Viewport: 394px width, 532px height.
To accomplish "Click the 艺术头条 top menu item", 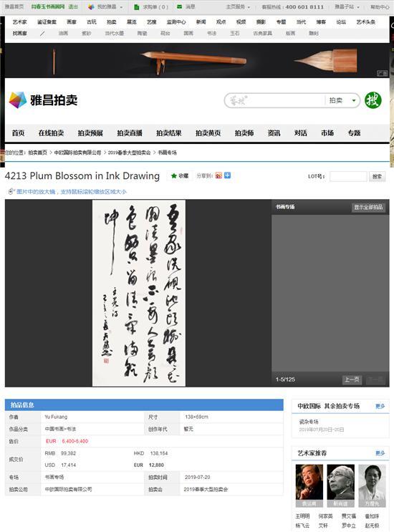I will [x=366, y=21].
